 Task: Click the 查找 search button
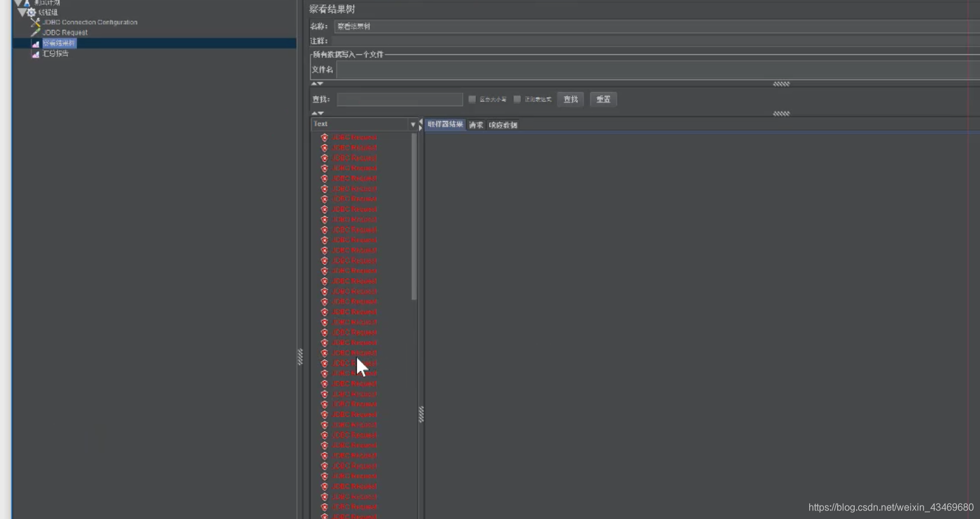coord(570,99)
